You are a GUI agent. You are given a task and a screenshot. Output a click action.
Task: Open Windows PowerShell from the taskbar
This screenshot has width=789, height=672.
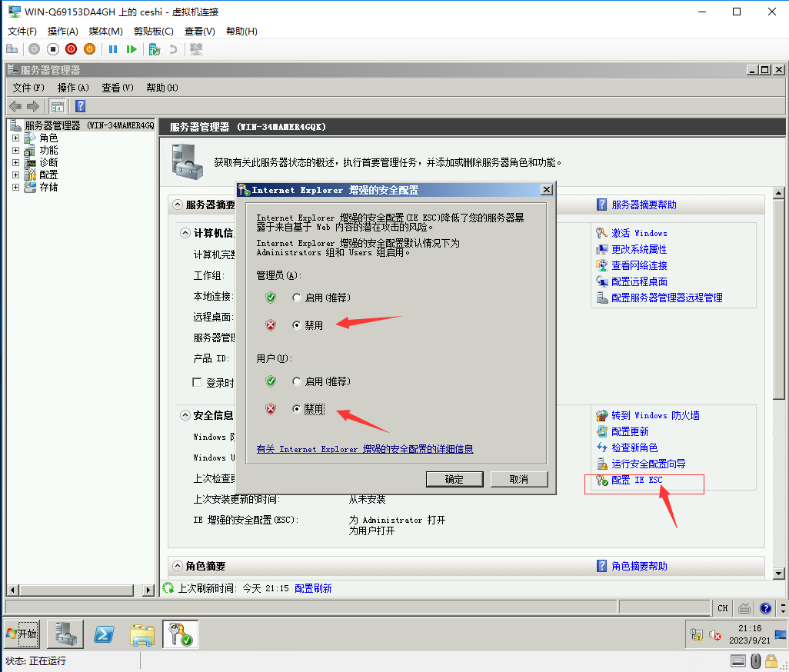(104, 634)
